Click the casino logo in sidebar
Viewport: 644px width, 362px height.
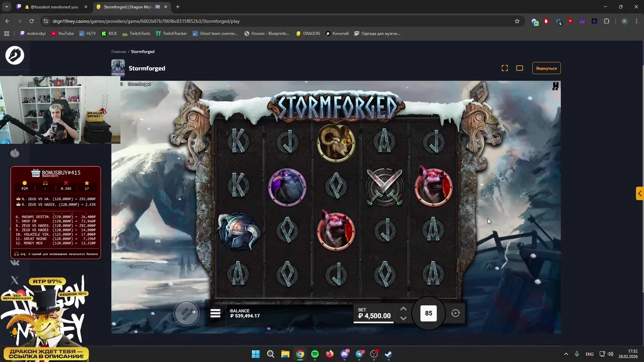tap(15, 55)
